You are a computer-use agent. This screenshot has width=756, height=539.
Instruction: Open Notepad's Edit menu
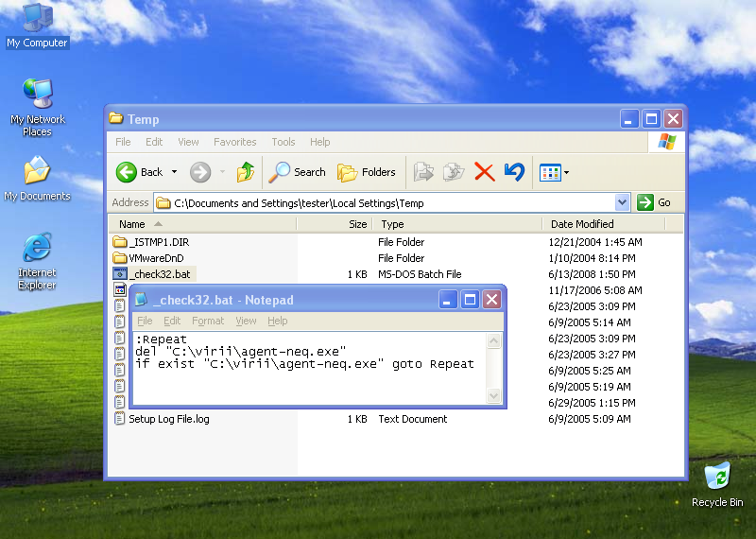coord(172,321)
